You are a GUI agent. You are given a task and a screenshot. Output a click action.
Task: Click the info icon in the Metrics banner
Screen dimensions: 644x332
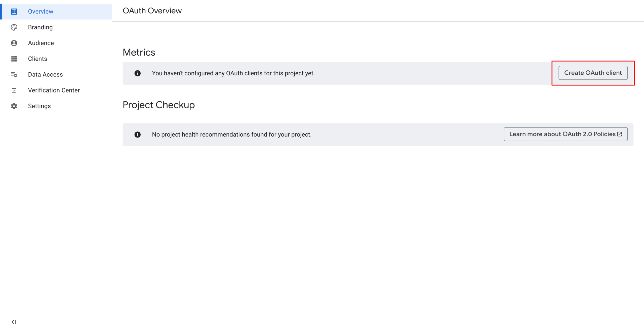pyautogui.click(x=137, y=73)
